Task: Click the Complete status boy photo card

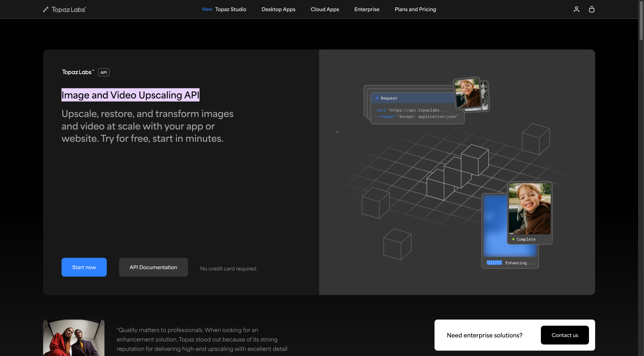Action: pyautogui.click(x=529, y=209)
